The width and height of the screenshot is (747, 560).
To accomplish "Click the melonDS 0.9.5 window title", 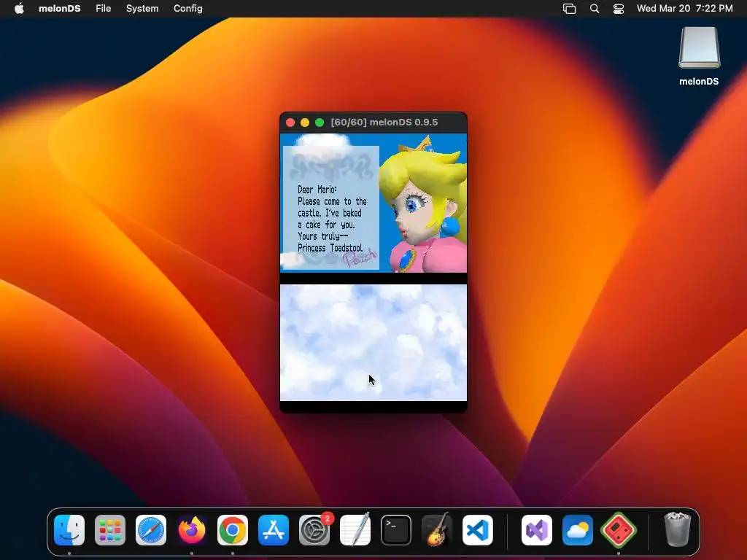I will pos(384,122).
